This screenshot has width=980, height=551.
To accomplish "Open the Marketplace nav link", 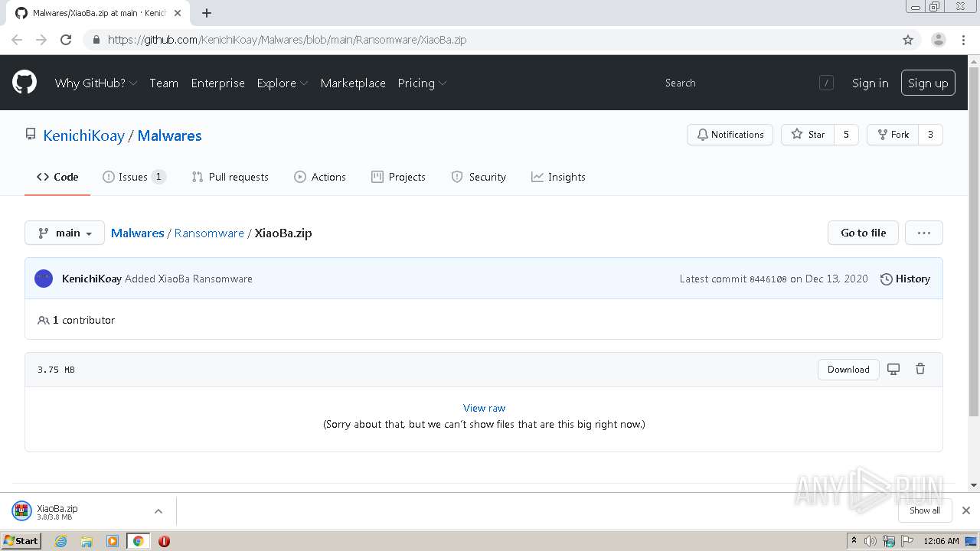I will coord(353,83).
